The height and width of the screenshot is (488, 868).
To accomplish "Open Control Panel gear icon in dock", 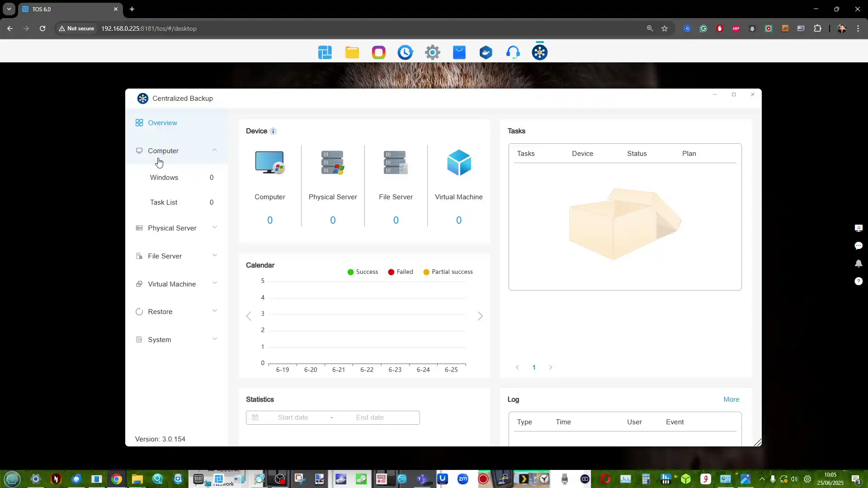I will 432,52.
